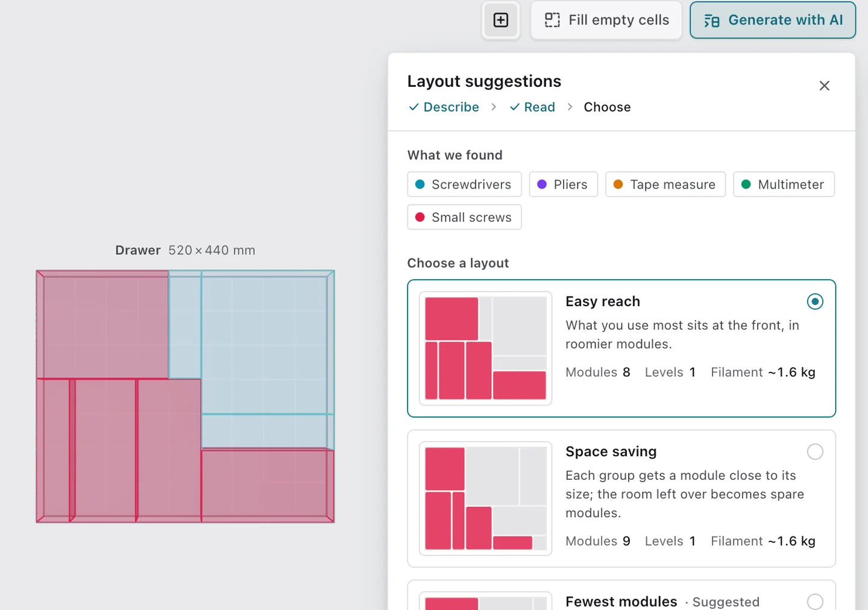This screenshot has height=610, width=868.
Task: Click the Easy reach title text
Action: pos(603,301)
